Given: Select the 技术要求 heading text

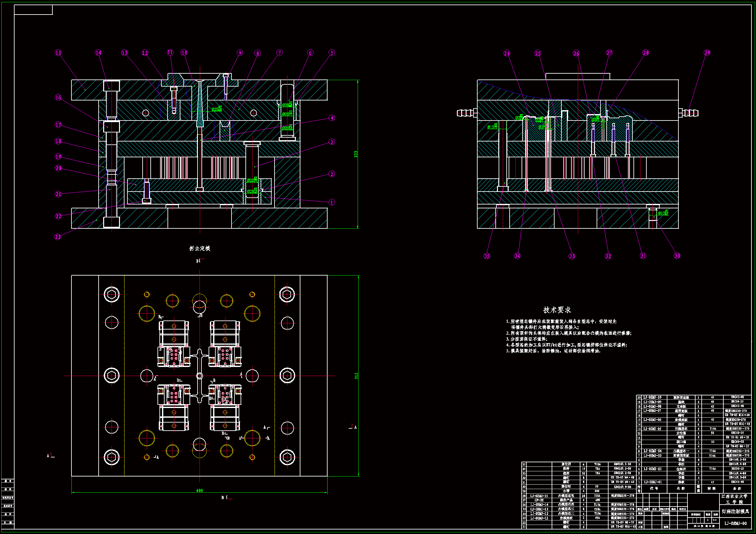Looking at the screenshot, I should click(x=557, y=310).
